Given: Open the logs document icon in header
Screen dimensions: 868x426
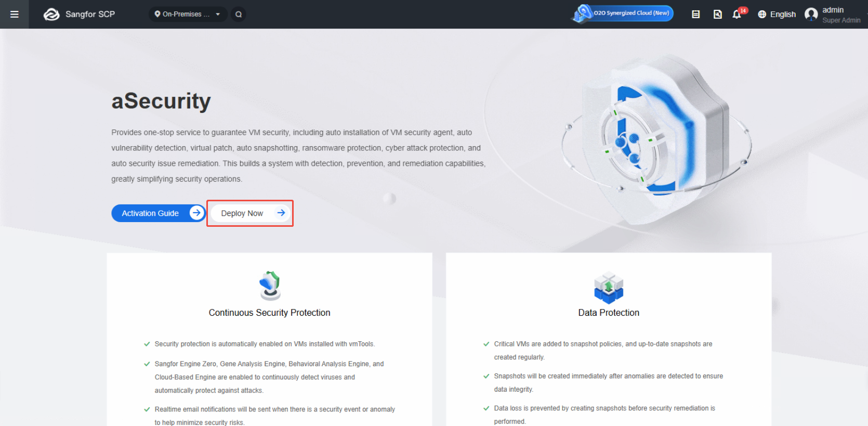Looking at the screenshot, I should (x=717, y=15).
